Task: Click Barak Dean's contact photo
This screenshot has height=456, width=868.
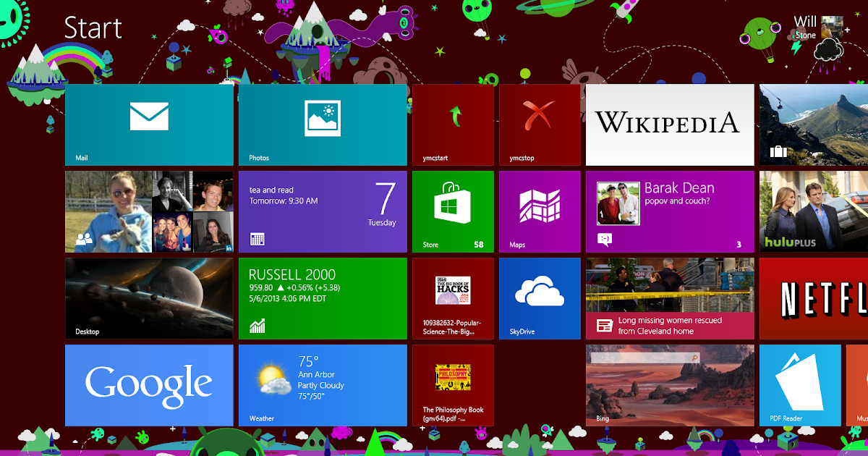Action: click(x=618, y=204)
